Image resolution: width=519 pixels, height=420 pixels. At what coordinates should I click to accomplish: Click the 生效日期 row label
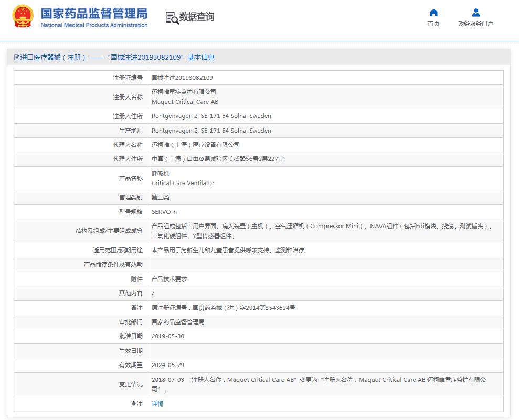tap(131, 351)
